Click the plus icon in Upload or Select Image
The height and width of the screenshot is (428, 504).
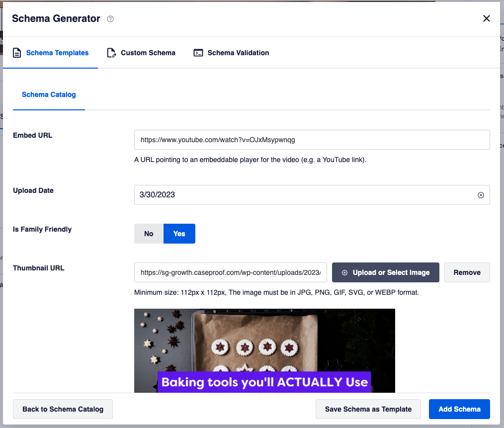click(344, 273)
